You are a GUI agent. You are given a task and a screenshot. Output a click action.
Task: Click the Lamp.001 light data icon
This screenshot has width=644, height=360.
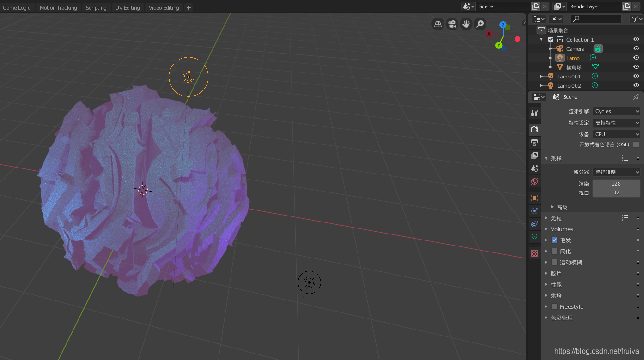595,76
